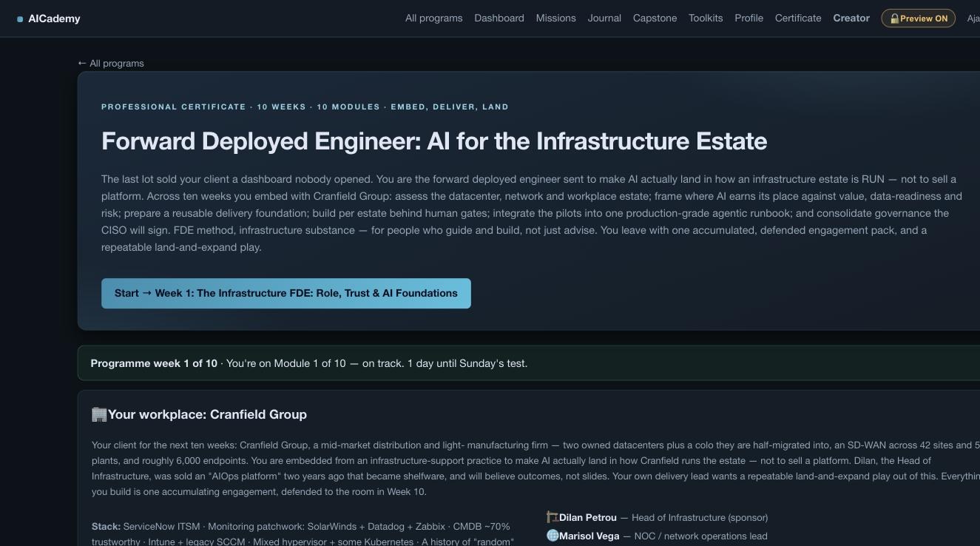Image resolution: width=980 pixels, height=546 pixels.
Task: Open the Creator nav item
Action: pos(851,18)
